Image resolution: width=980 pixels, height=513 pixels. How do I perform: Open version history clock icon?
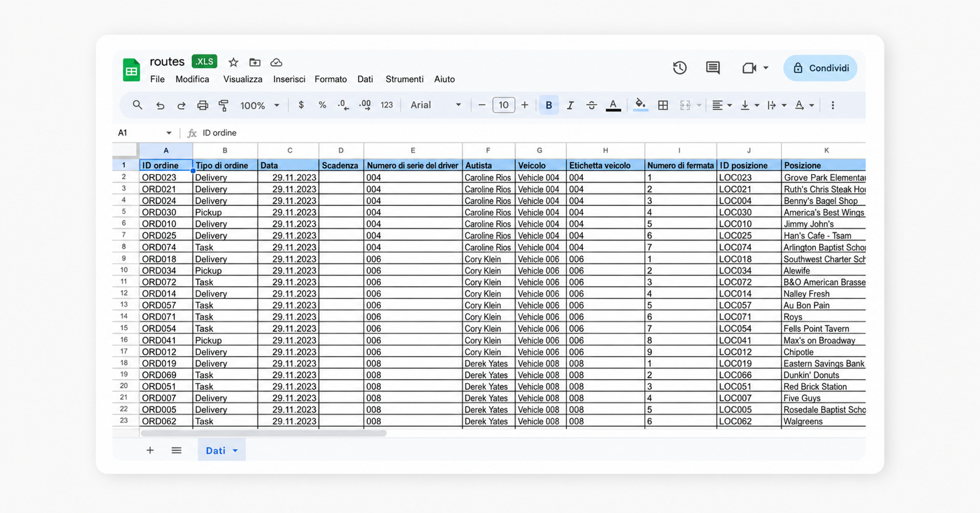point(680,68)
